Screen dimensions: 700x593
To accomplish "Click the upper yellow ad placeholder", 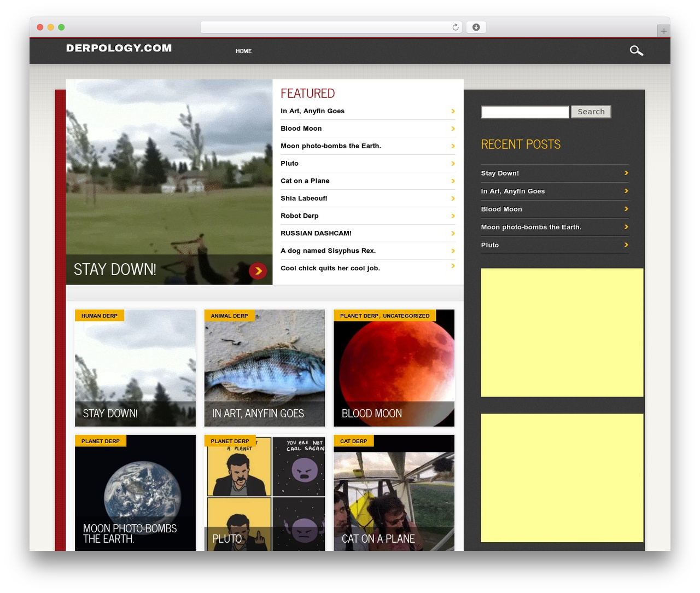I will click(x=562, y=333).
